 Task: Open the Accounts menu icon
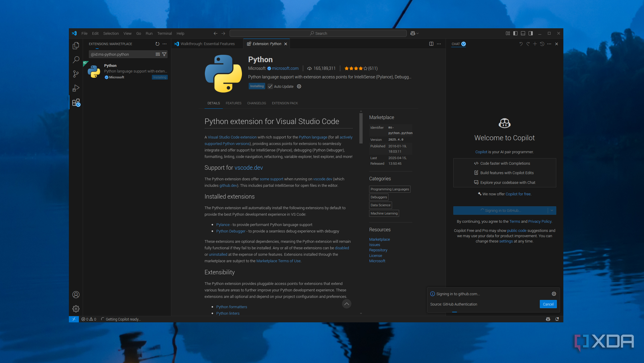76,295
